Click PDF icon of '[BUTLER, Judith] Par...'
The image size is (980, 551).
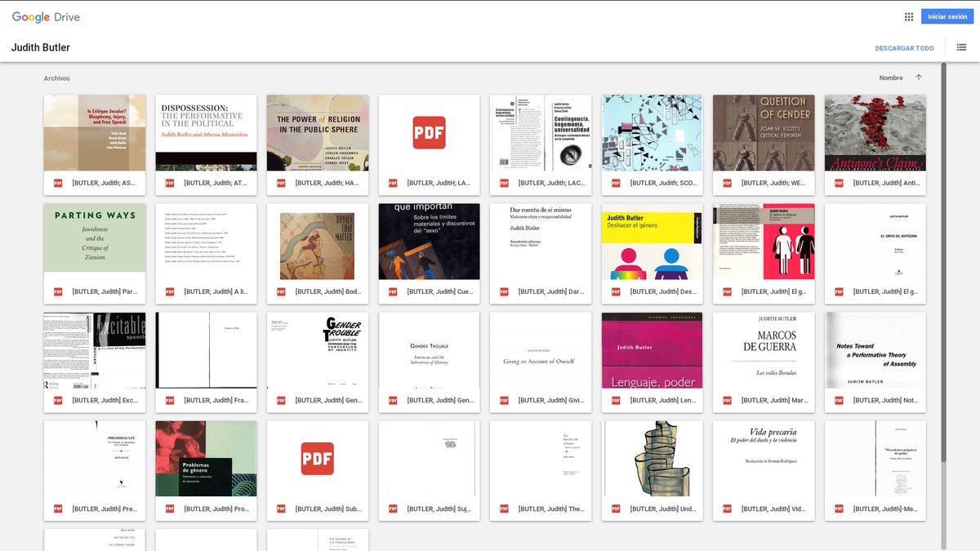[58, 291]
